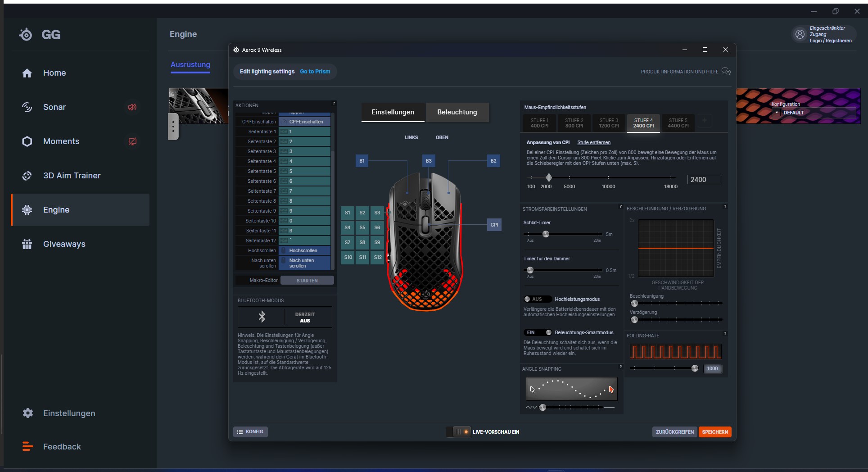Viewport: 868px width, 472px height.
Task: Select the B1 left mouse button marker
Action: point(362,161)
